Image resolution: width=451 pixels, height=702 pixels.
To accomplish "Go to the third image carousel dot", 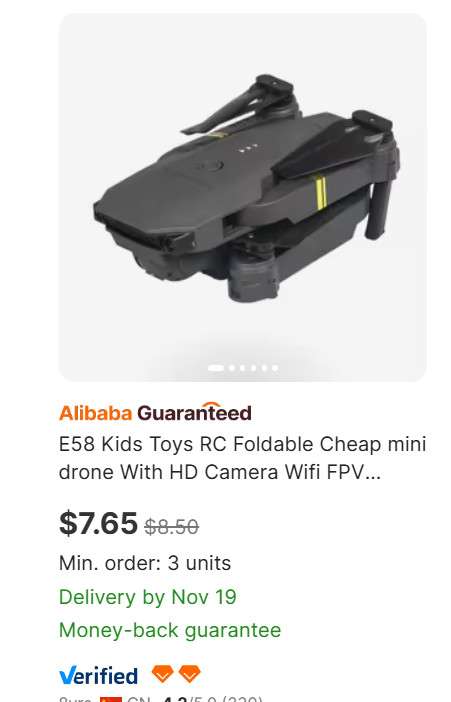I will pos(243,368).
